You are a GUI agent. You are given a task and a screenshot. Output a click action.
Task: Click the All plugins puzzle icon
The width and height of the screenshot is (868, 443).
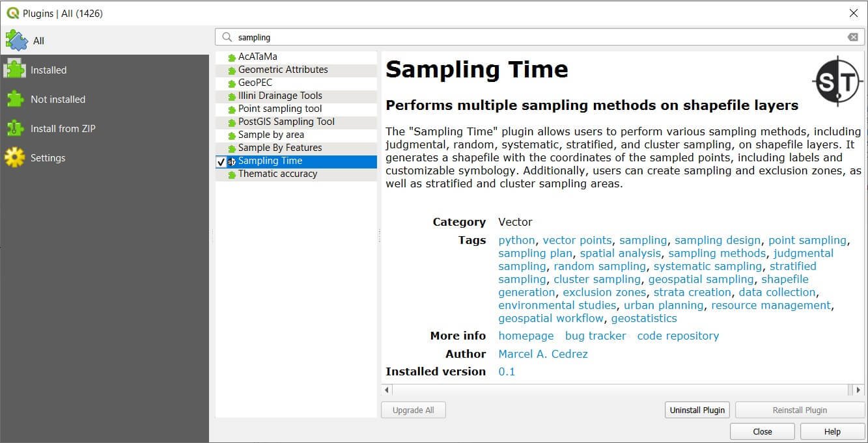coord(16,40)
